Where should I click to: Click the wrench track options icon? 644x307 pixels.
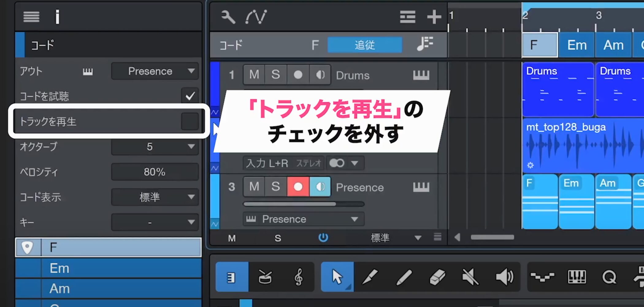pos(228,17)
